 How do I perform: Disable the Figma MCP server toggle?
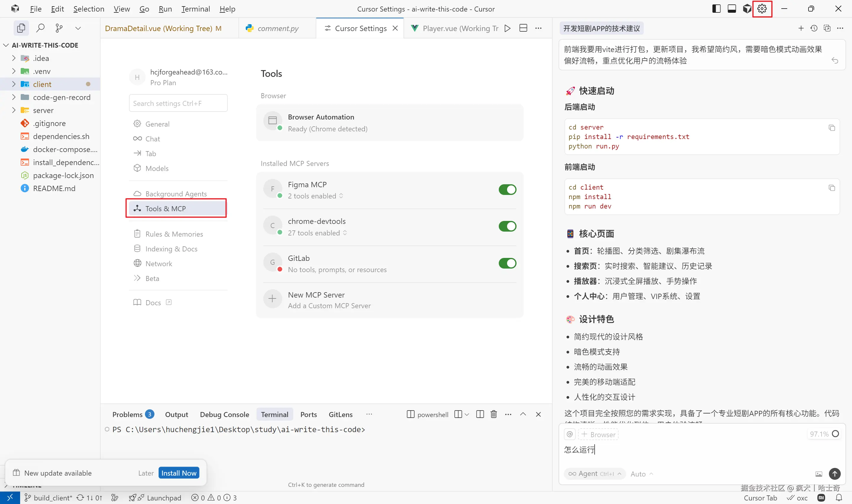pyautogui.click(x=507, y=190)
